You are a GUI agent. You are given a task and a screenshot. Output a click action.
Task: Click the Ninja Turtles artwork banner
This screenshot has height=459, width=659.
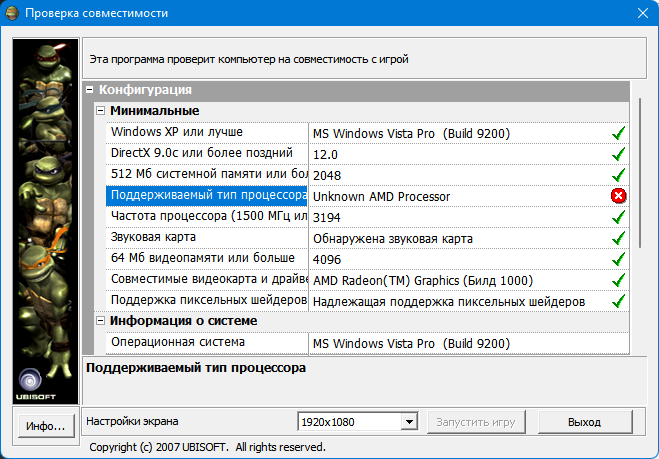(45, 222)
